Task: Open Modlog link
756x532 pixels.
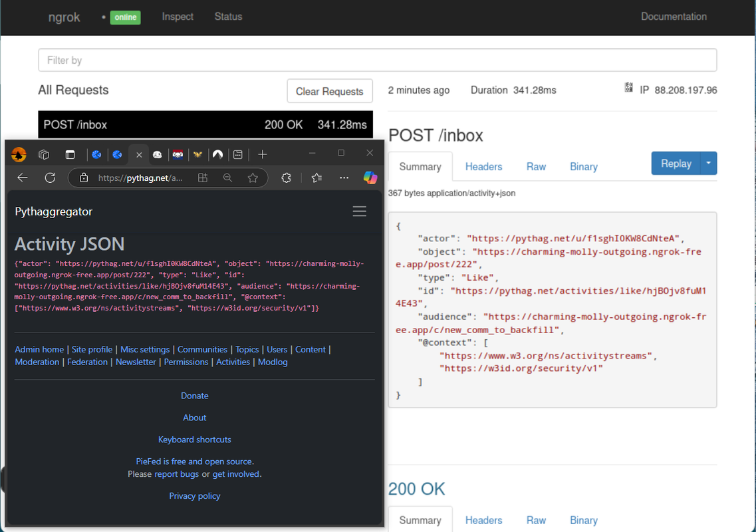Action: click(273, 362)
